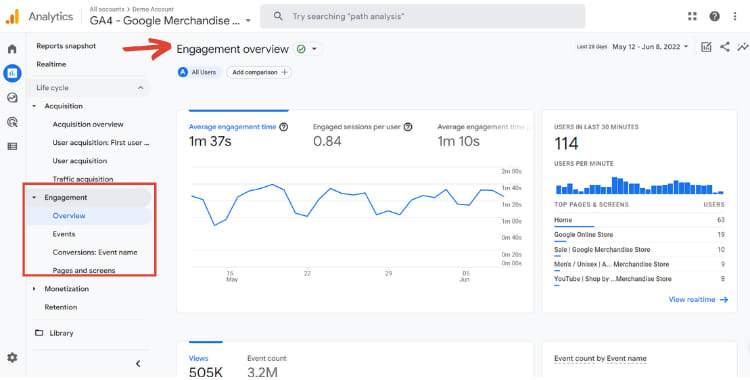Click help icon beside Average engagement time
This screenshot has height=380, width=750.
[x=284, y=127]
